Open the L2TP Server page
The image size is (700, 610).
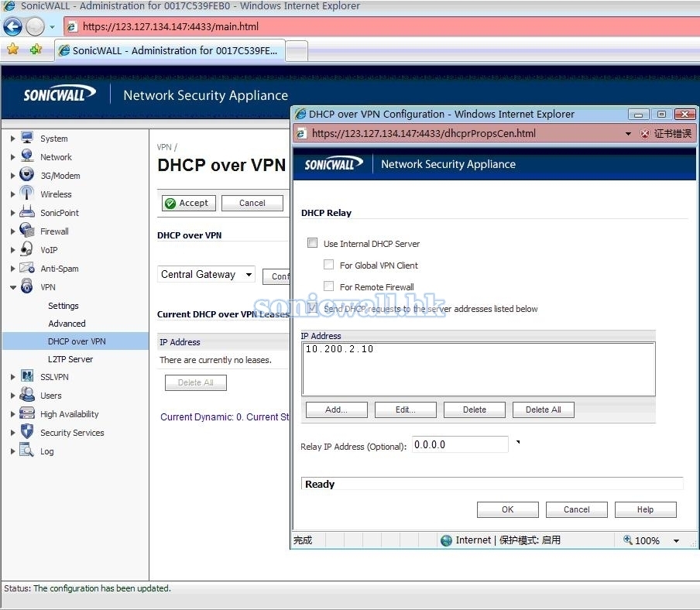(x=70, y=359)
